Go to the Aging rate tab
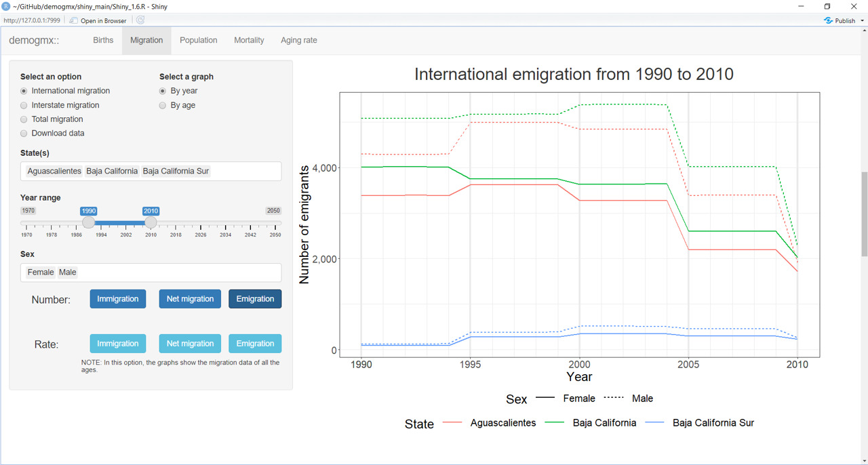The height and width of the screenshot is (465, 868). [298, 41]
